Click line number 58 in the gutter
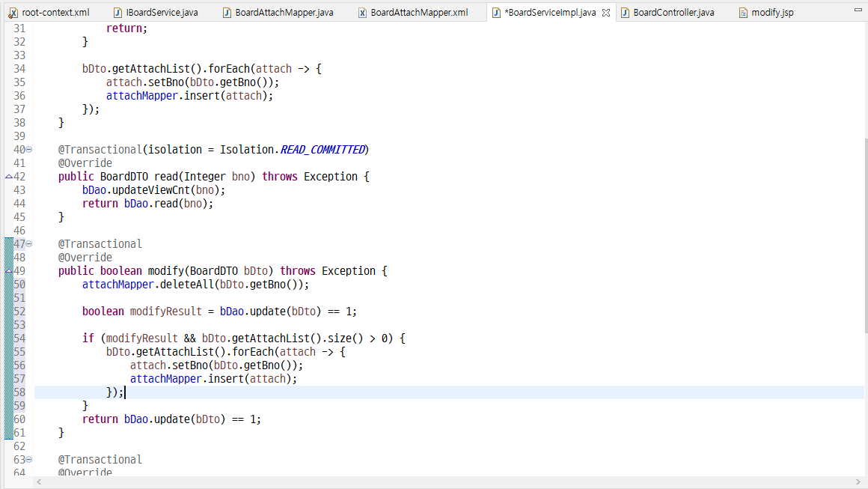This screenshot has height=489, width=868. (19, 392)
